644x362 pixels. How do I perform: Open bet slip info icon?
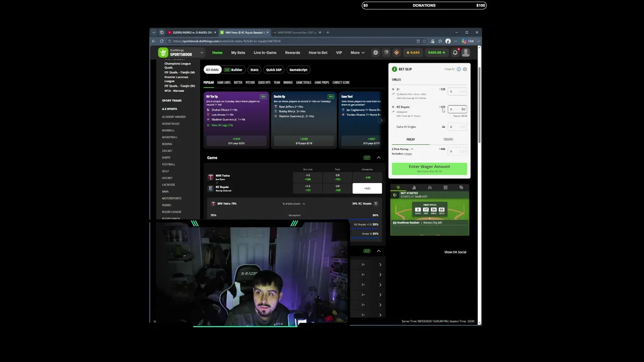pyautogui.click(x=459, y=69)
